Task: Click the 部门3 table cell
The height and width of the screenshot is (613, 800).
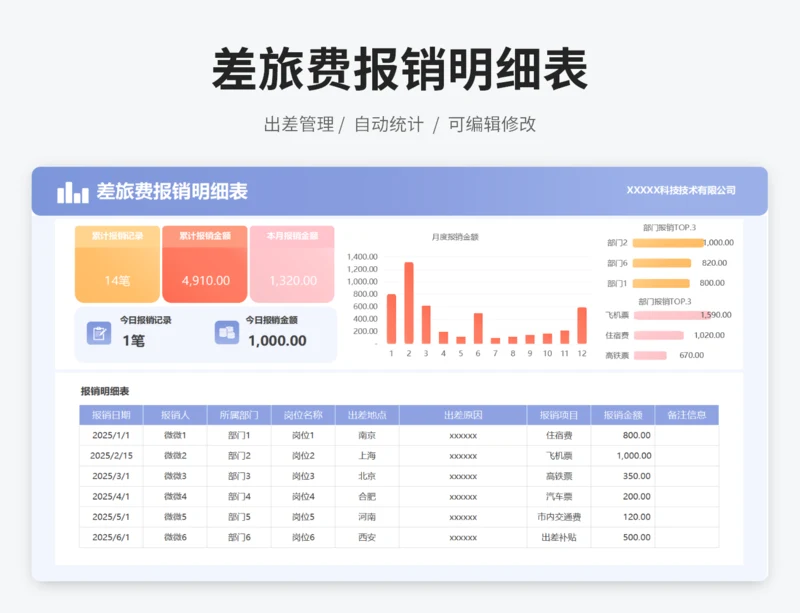Action: [239, 476]
